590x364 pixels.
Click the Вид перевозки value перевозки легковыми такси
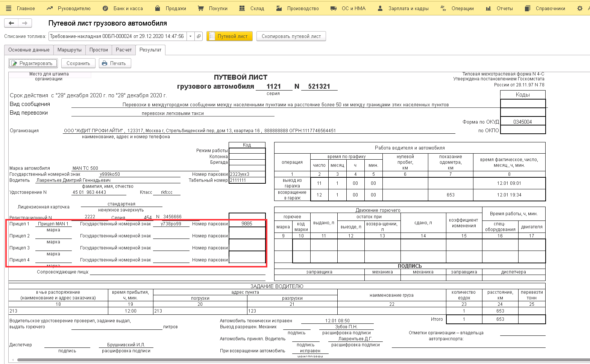[x=173, y=113]
